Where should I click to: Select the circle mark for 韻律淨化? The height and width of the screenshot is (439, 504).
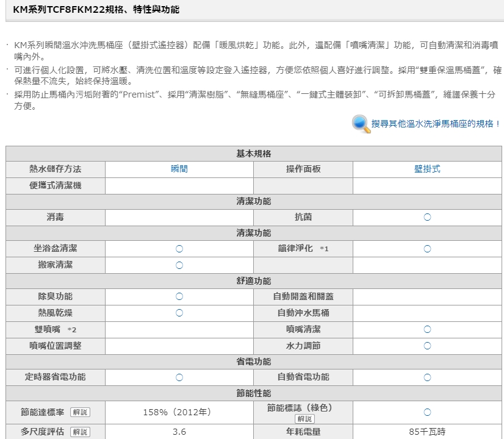[427, 249]
